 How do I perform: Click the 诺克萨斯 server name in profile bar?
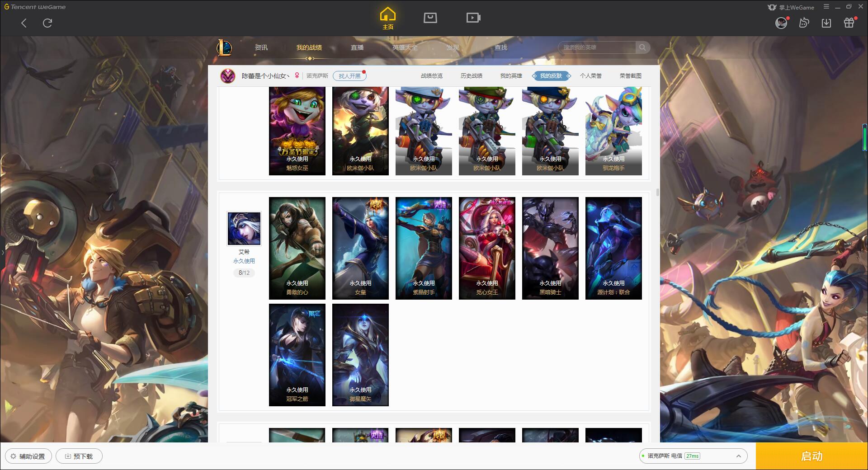tap(317, 76)
